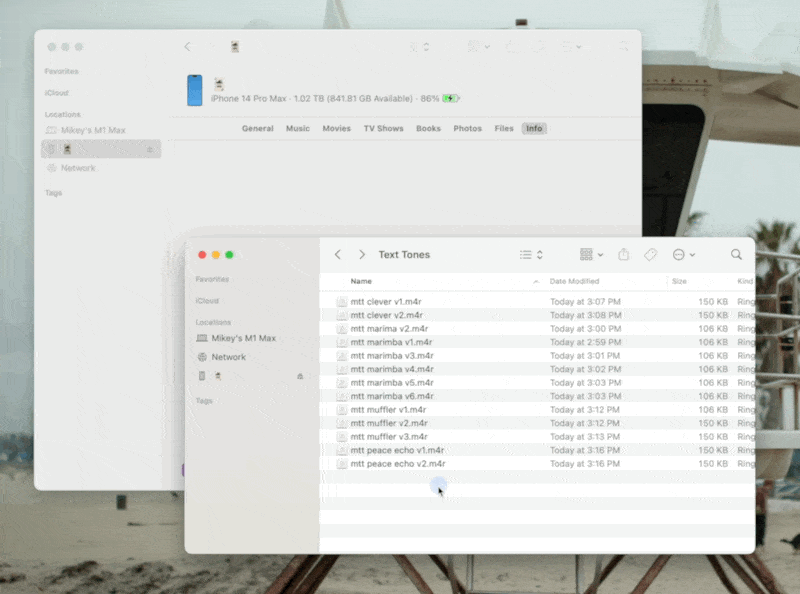Image resolution: width=800 pixels, height=594 pixels.
Task: Minimize Text Tones window with yellow button
Action: tap(216, 255)
